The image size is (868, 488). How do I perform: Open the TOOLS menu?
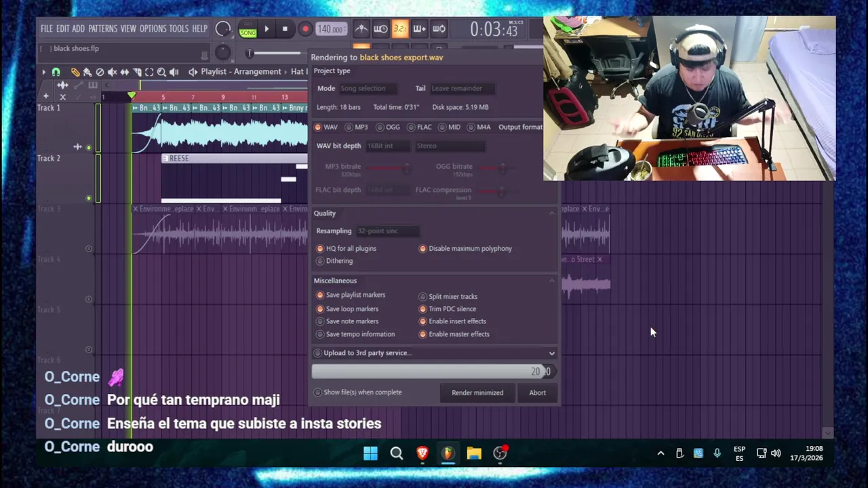(x=179, y=28)
